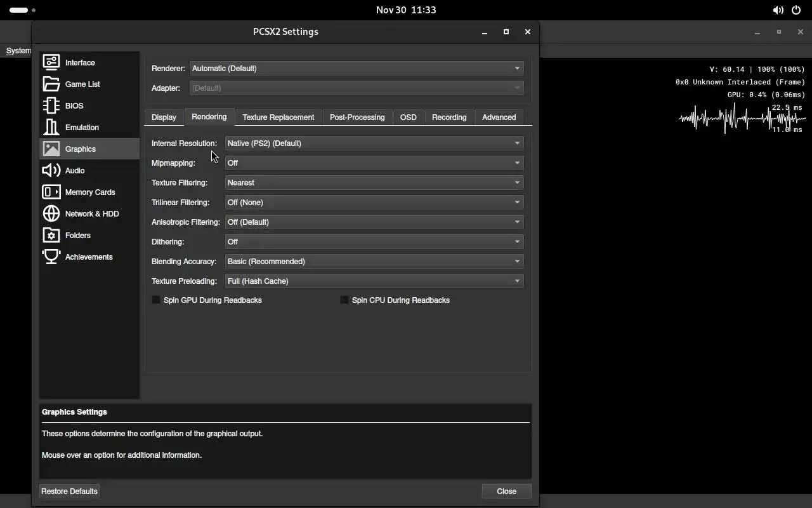Open the Interface settings icon
812x508 pixels.
pos(51,62)
